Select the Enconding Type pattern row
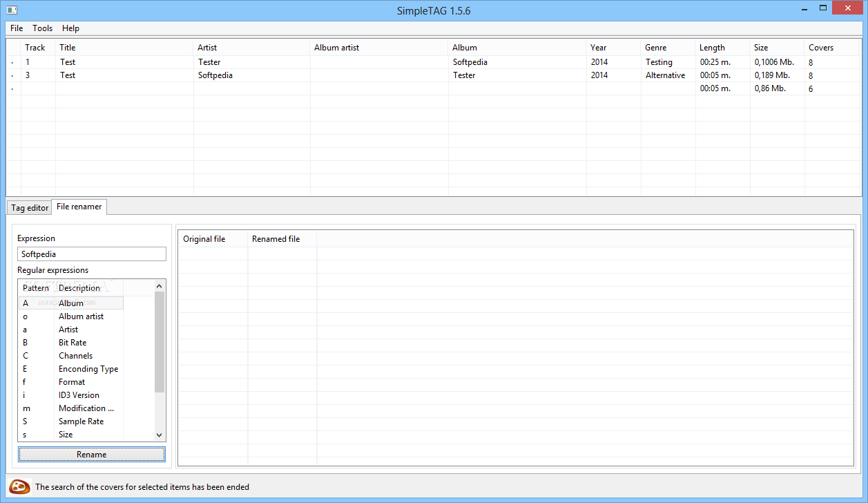This screenshot has width=868, height=503. click(70, 369)
